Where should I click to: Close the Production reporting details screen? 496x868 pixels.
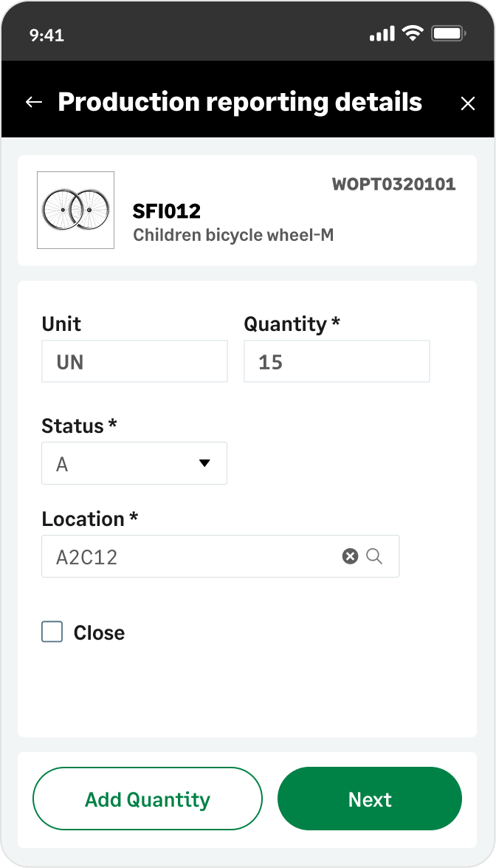(468, 103)
